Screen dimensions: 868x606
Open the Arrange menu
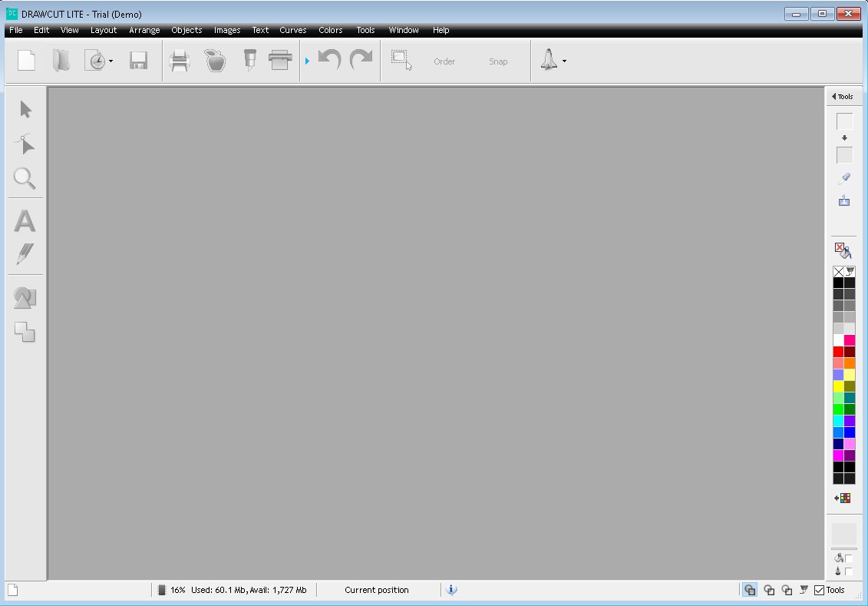pos(144,30)
